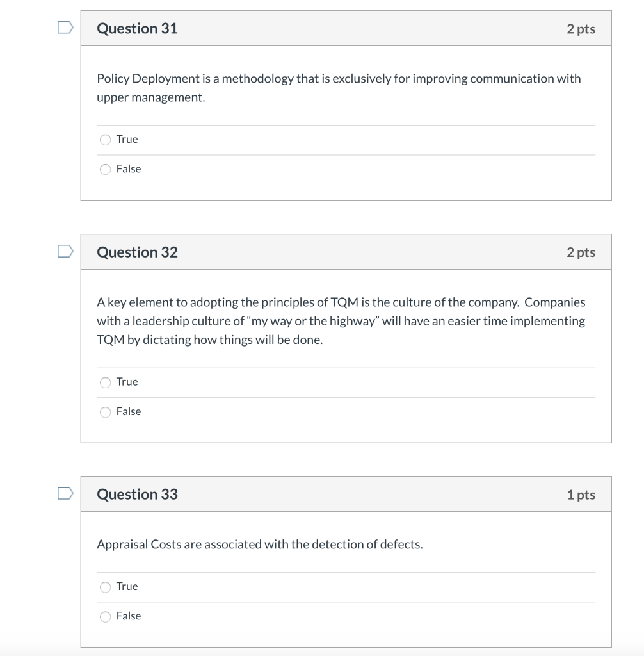Screen dimensions: 644x656
Task: Click the Question 33 header bar
Action: pyautogui.click(x=346, y=494)
